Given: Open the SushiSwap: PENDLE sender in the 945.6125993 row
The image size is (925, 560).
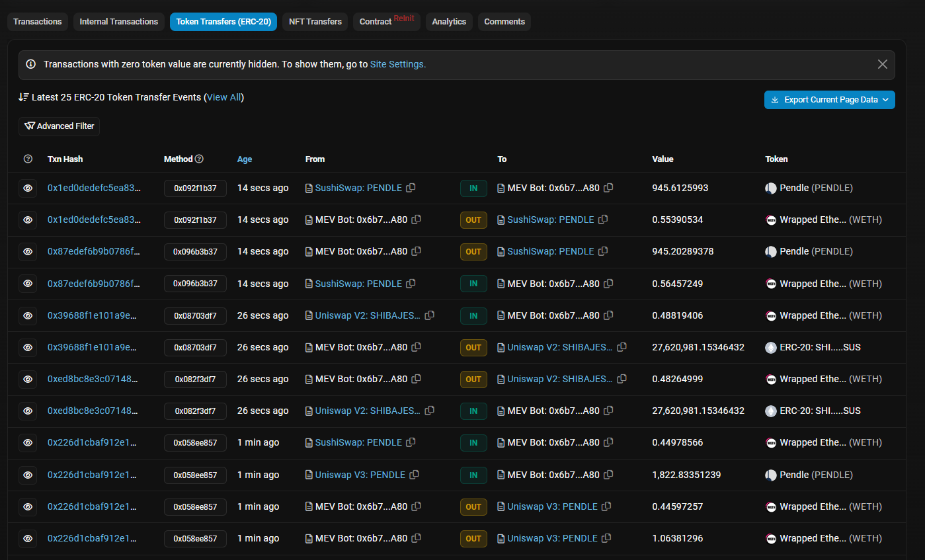Looking at the screenshot, I should tap(358, 188).
